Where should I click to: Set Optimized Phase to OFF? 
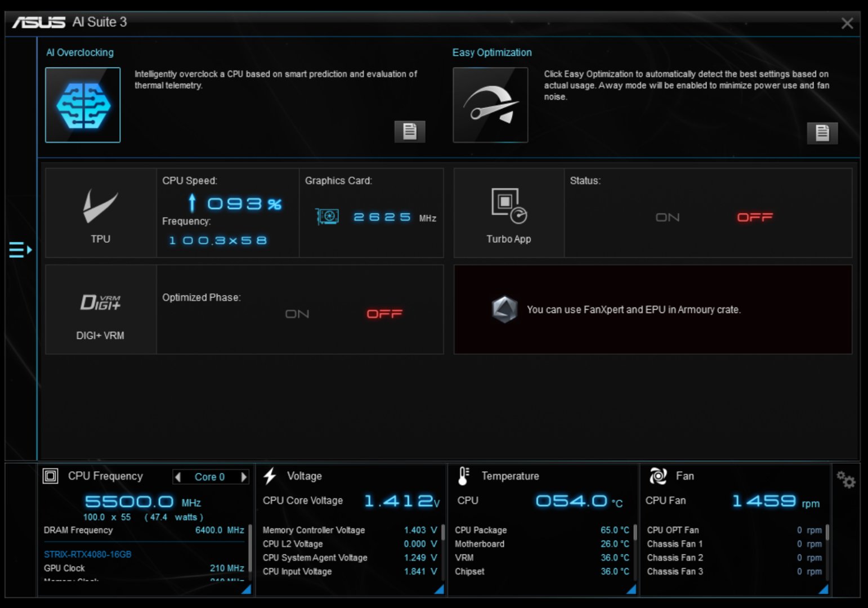coord(384,314)
